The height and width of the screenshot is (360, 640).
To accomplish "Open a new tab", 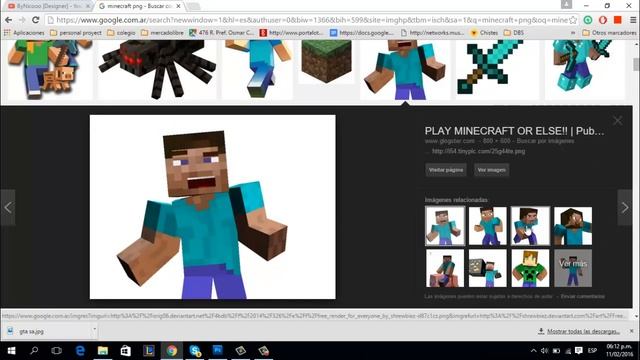I will click(x=193, y=6).
